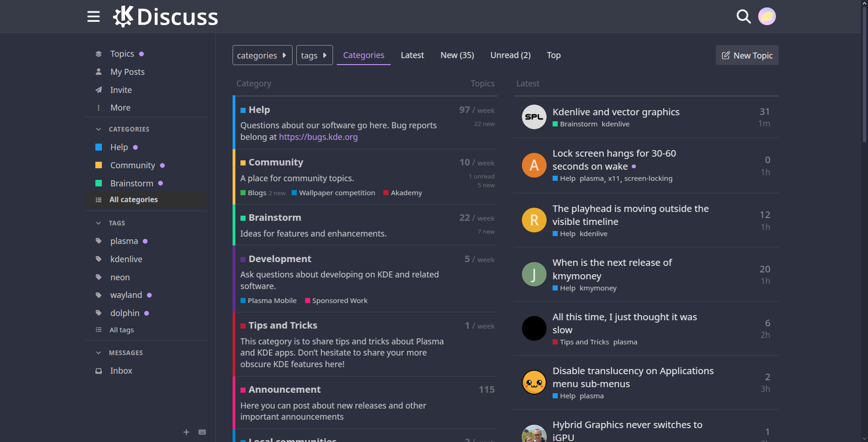
Task: View the yellow R avatar profile
Action: pos(534,220)
